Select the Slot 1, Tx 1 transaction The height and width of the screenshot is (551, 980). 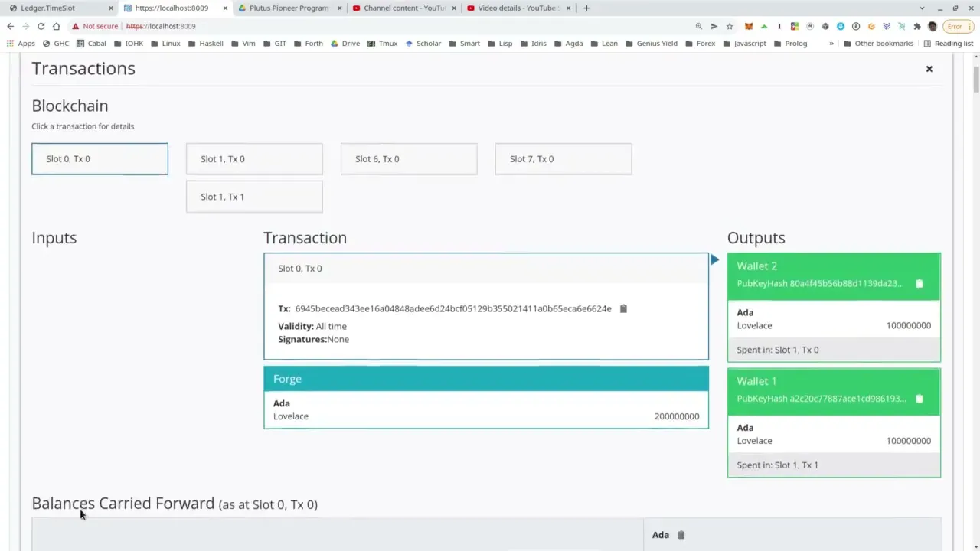tap(254, 197)
